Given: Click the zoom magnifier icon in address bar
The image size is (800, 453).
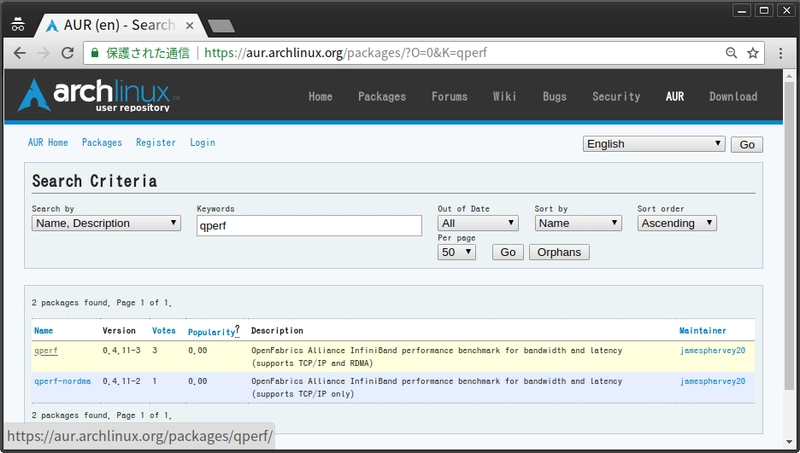Looking at the screenshot, I should tap(731, 53).
